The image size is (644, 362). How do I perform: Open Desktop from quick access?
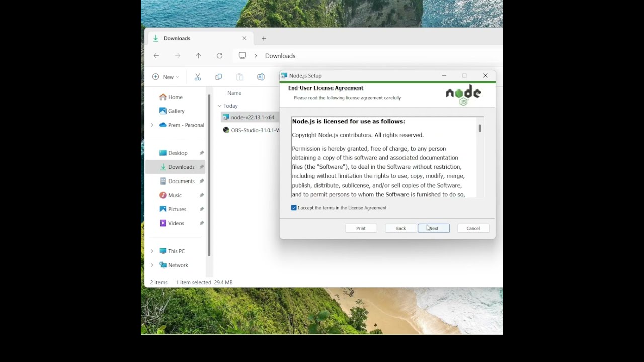(178, 153)
